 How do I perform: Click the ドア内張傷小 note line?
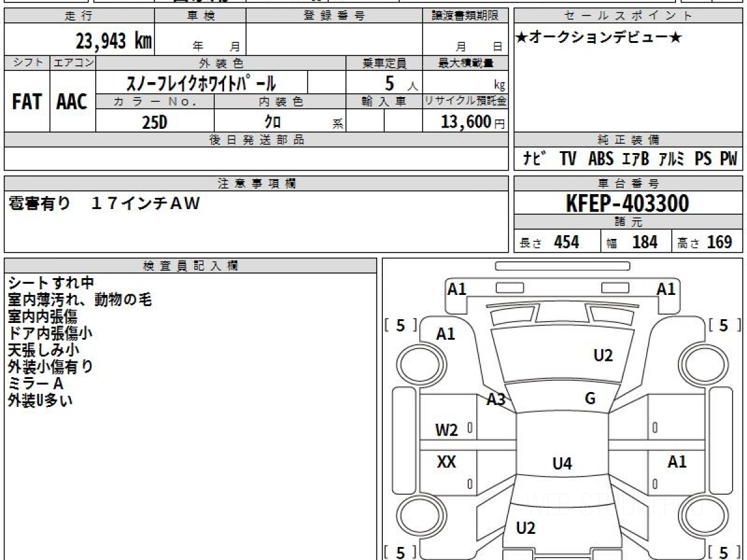tap(50, 334)
